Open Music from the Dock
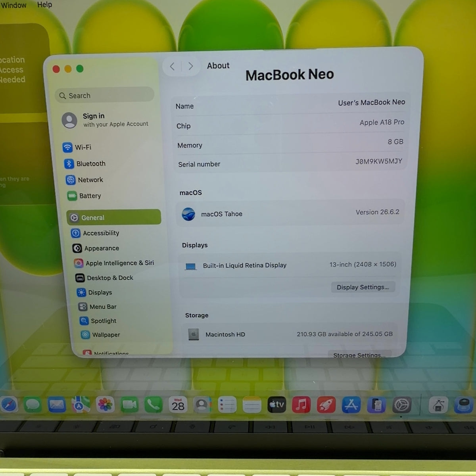476x476 pixels. [301, 405]
